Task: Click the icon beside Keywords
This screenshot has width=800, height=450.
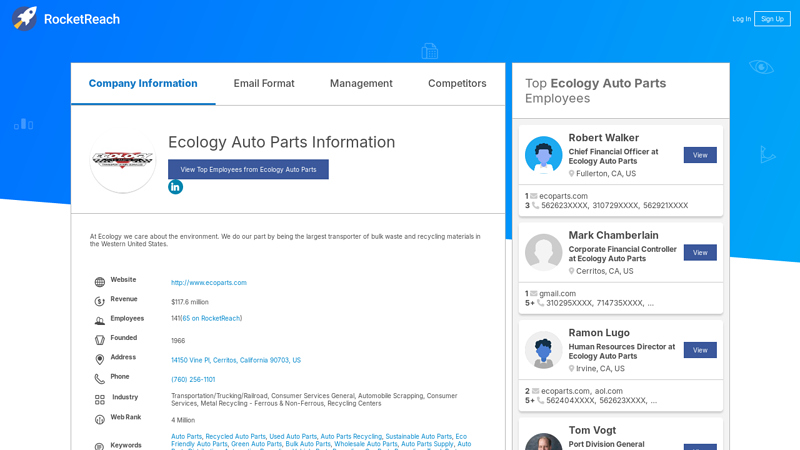Action: pyautogui.click(x=99, y=446)
